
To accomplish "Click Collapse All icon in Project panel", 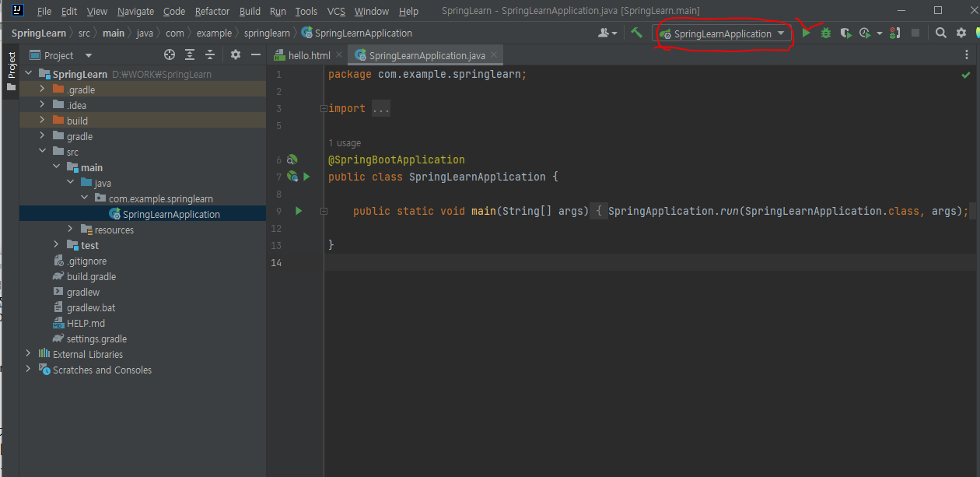I will click(211, 55).
